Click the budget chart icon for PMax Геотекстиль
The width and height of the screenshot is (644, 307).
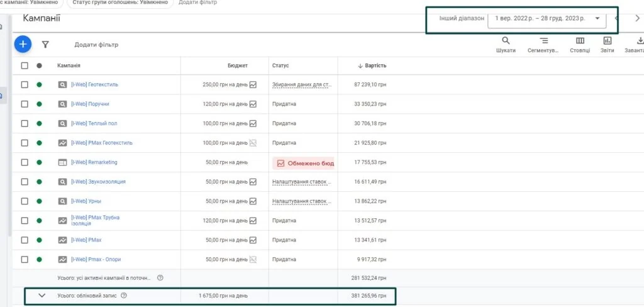(x=253, y=143)
